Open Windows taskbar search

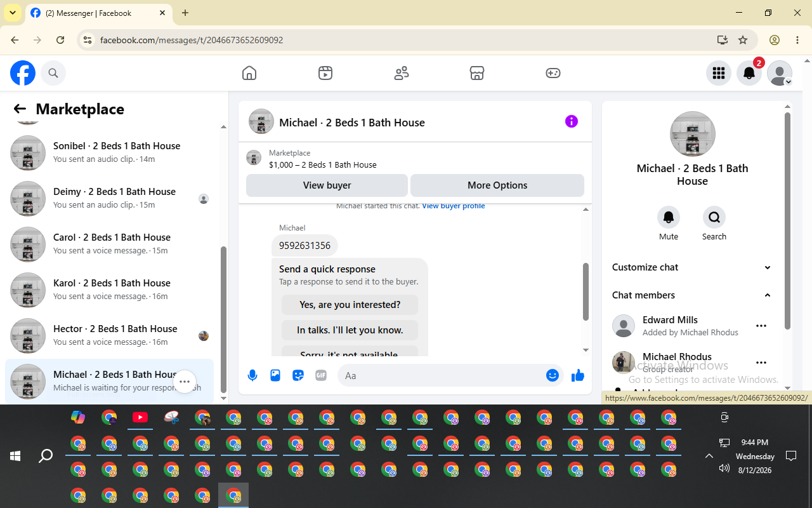[46, 456]
